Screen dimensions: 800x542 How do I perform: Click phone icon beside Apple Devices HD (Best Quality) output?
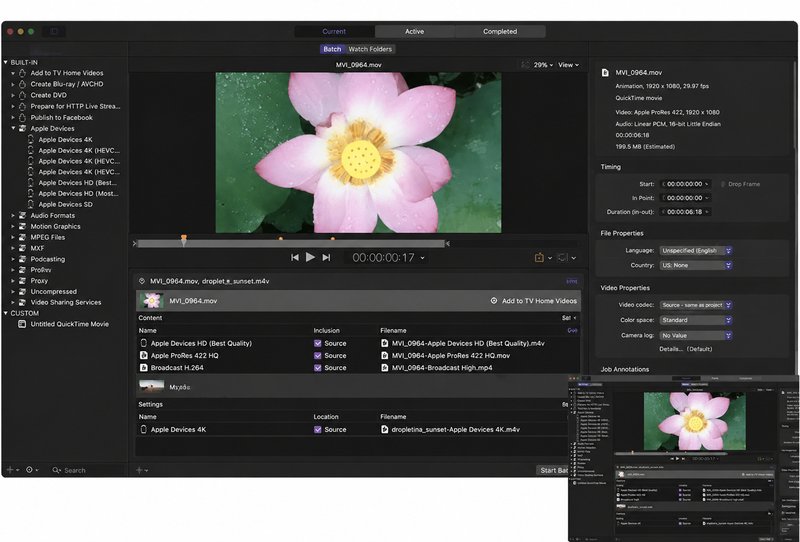click(144, 343)
